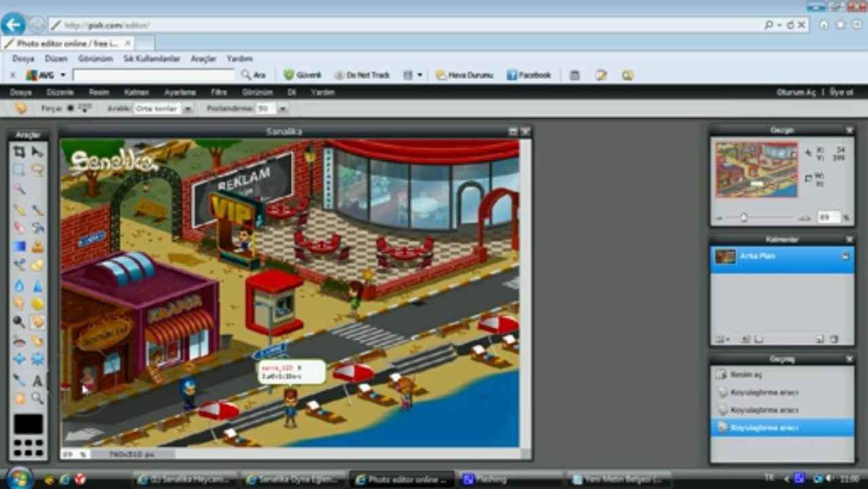868x489 pixels.
Task: Select the highlighted Burn tool
Action: coord(37,322)
